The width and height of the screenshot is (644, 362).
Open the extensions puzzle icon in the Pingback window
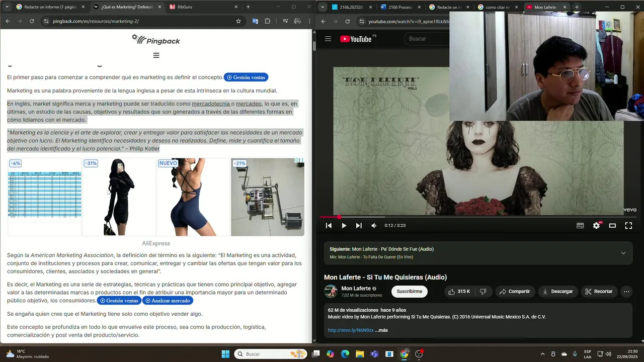coord(267,21)
